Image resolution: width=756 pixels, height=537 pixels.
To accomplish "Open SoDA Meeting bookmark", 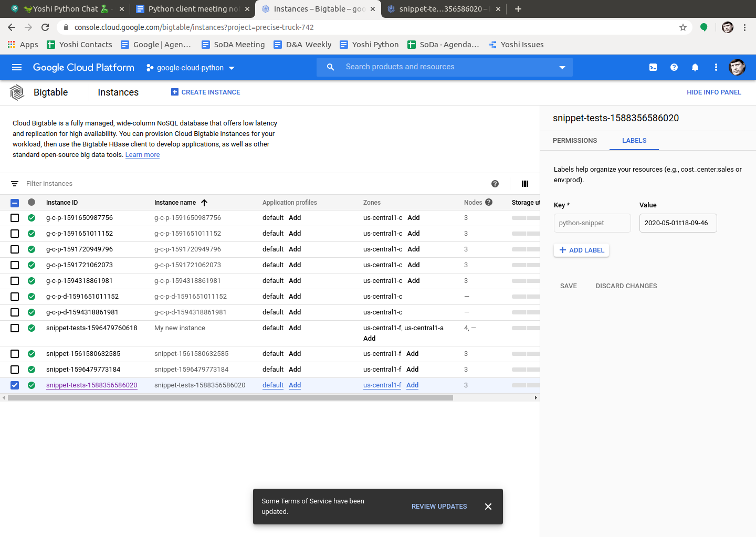I will click(233, 45).
